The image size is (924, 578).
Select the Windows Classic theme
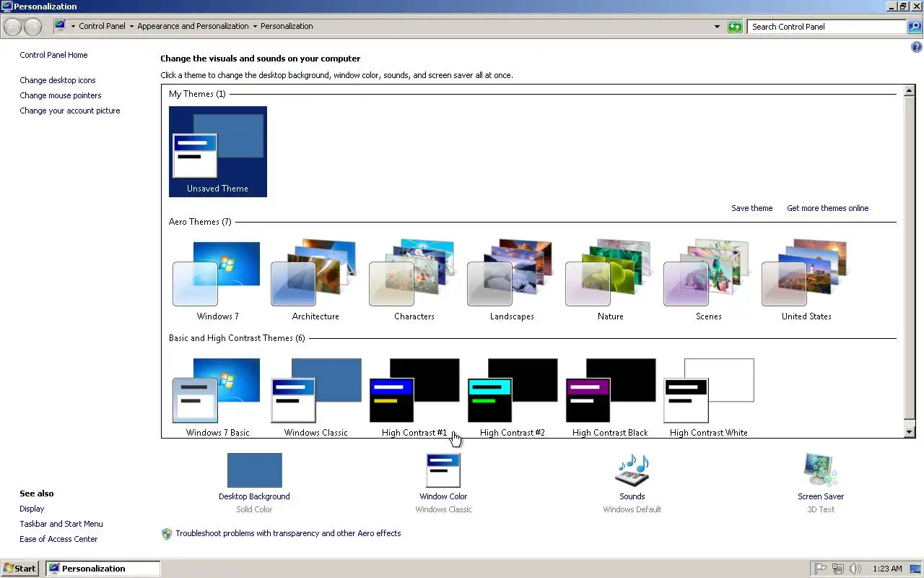point(315,397)
